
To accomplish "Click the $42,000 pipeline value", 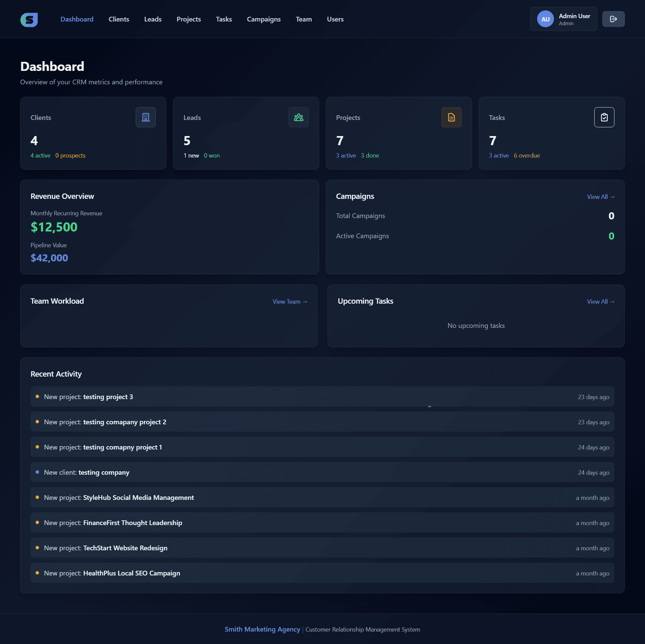I will 49,258.
